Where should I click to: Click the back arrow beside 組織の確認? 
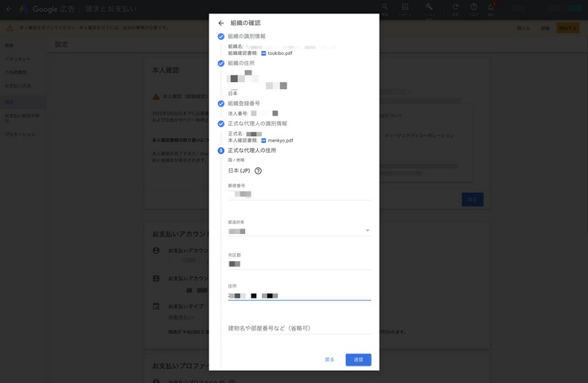221,23
